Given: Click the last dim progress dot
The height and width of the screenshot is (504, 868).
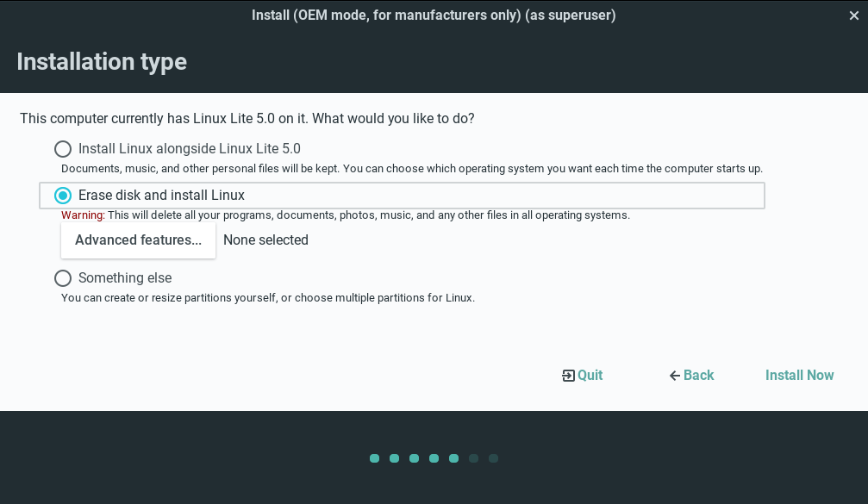Looking at the screenshot, I should [x=493, y=458].
